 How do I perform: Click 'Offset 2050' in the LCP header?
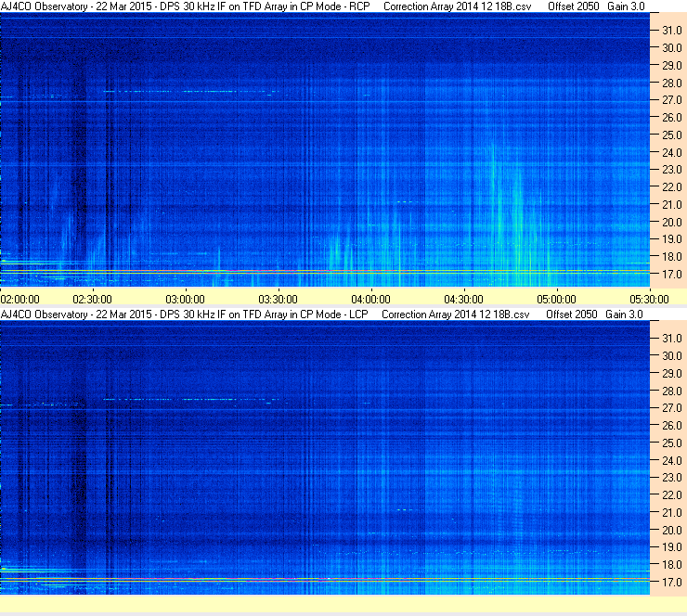[x=571, y=314]
